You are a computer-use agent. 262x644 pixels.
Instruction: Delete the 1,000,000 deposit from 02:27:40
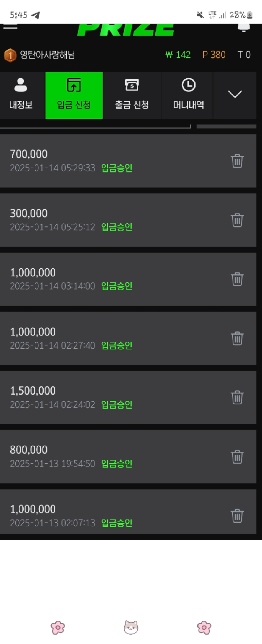coord(237,338)
